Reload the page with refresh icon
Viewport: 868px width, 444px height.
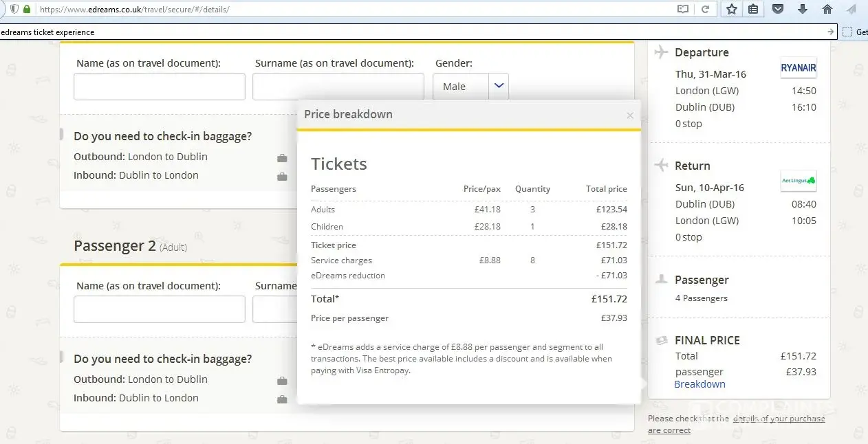tap(705, 10)
